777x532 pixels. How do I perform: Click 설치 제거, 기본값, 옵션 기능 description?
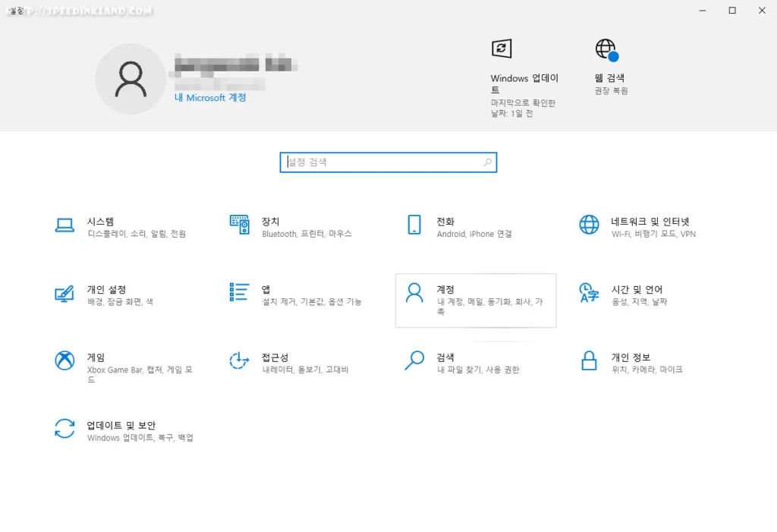(312, 301)
